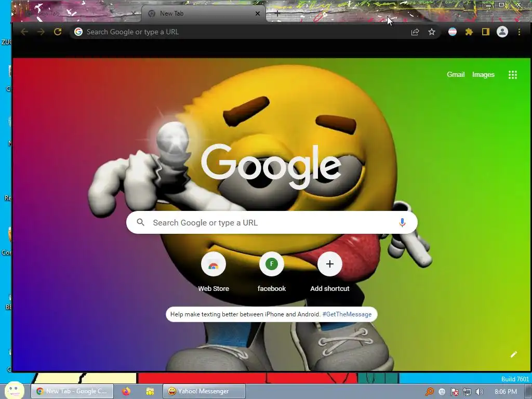
Task: Follow the #GetTheMessage link
Action: coord(347,314)
